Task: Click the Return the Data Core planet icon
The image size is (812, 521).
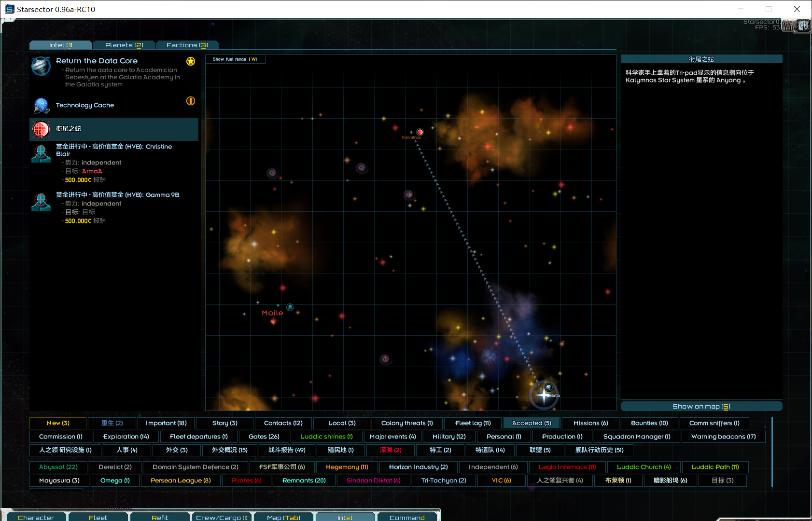Action: coord(41,66)
